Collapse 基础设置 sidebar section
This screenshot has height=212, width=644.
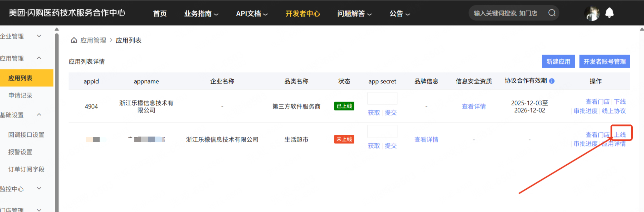pos(21,115)
